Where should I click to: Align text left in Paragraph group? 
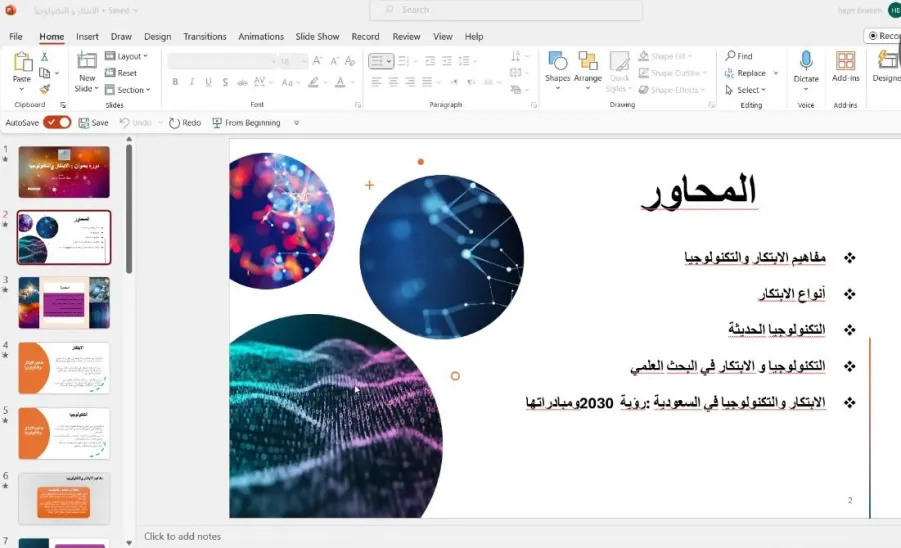click(376, 82)
